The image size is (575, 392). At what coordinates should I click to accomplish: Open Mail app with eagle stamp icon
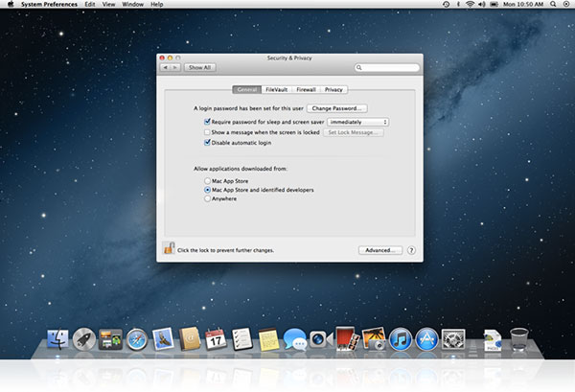tap(163, 338)
